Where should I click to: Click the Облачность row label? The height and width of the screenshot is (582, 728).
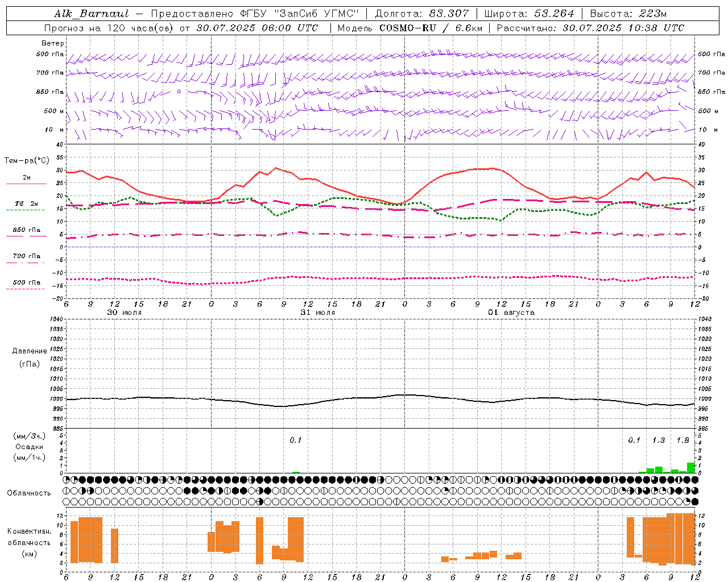tap(29, 493)
